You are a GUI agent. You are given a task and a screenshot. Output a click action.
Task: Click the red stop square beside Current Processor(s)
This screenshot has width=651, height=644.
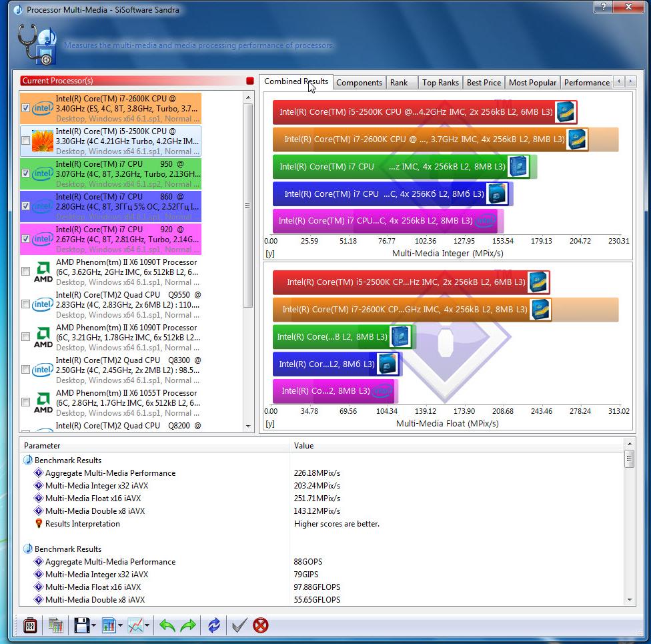coord(250,81)
